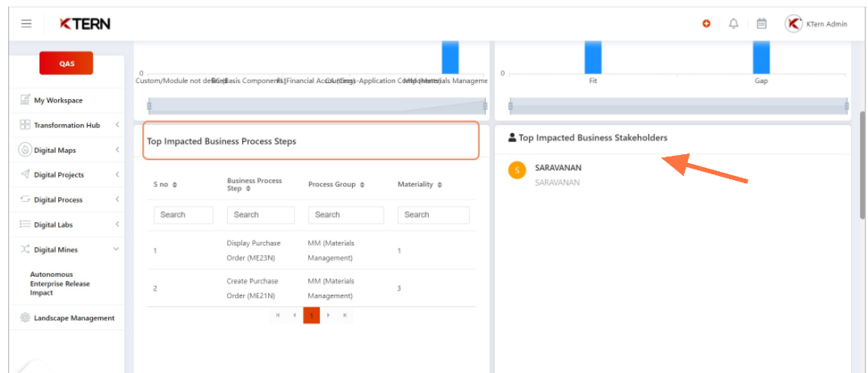The height and width of the screenshot is (373, 868).
Task: Click the stakeholders person icon
Action: [512, 137]
